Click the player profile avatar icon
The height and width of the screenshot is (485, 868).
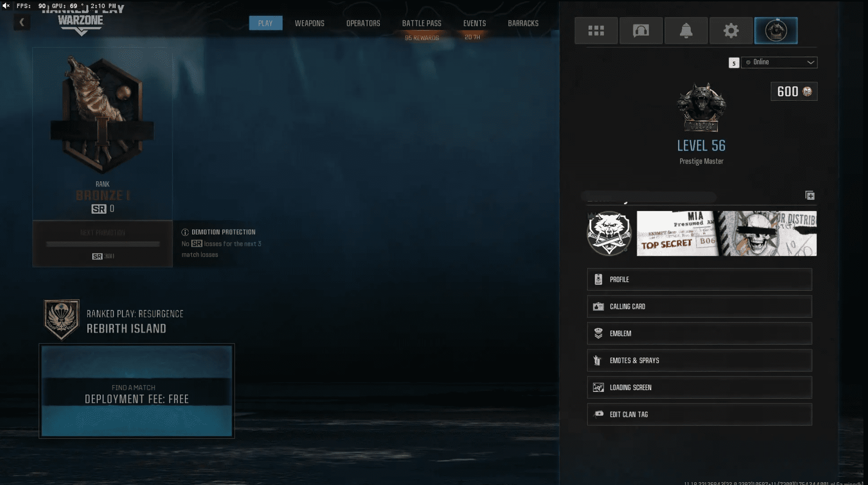click(776, 31)
